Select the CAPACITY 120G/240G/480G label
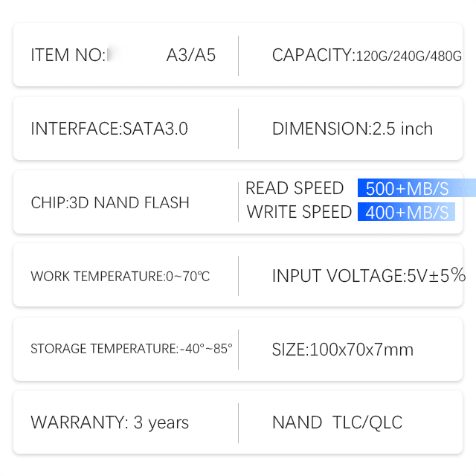Screen dimensions: 476x476 click(367, 55)
